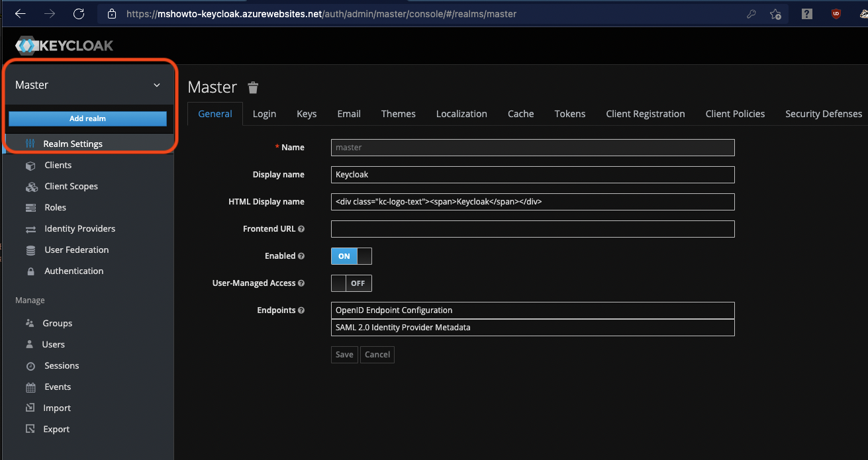Save the realm settings
868x460 pixels.
pyautogui.click(x=344, y=355)
